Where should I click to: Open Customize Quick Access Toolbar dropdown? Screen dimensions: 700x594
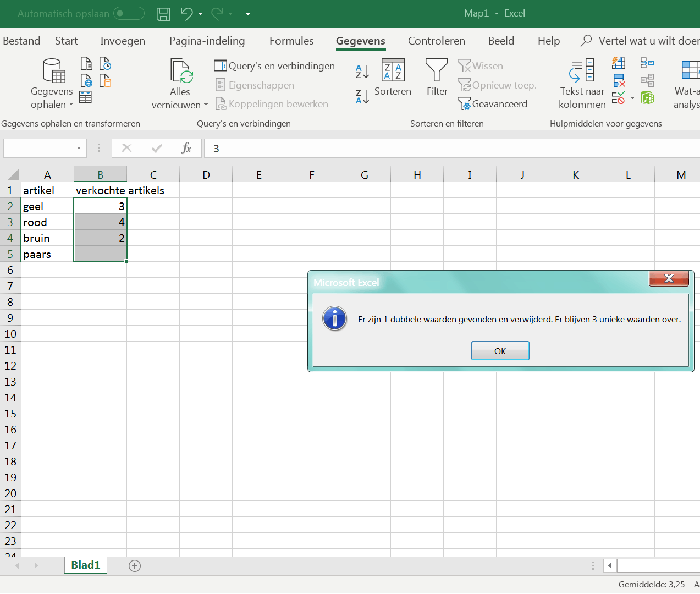coord(247,13)
